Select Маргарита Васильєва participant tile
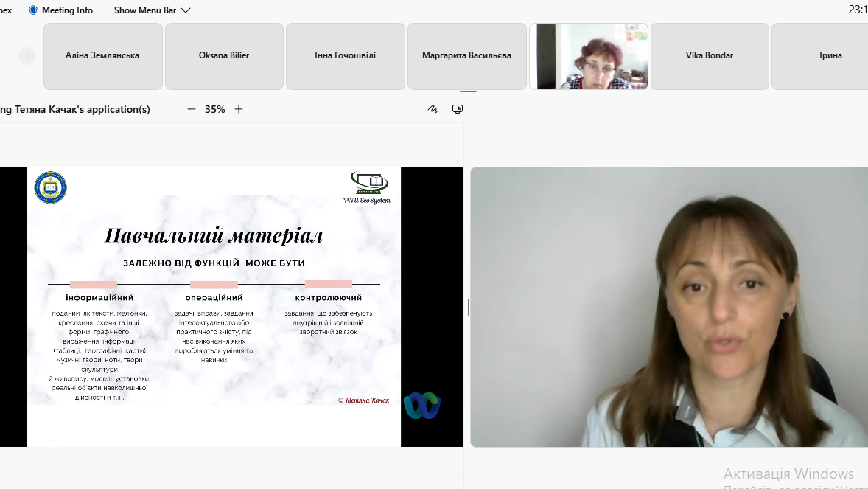The width and height of the screenshot is (868, 489). 466,56
